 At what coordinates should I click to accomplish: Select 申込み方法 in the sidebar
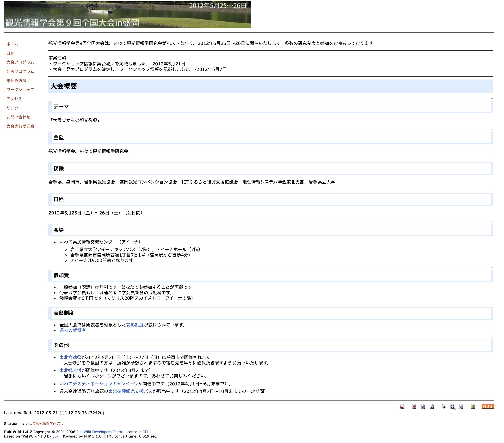tap(16, 81)
